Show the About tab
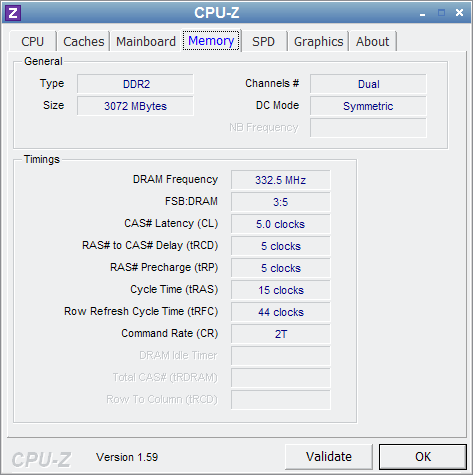The width and height of the screenshot is (473, 475). point(372,42)
